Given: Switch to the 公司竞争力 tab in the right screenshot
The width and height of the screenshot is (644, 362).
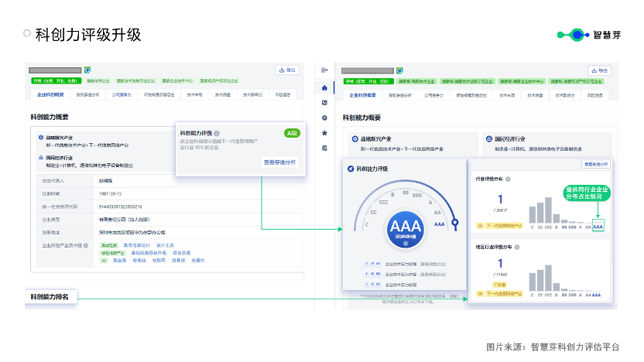Looking at the screenshot, I should coord(433,95).
